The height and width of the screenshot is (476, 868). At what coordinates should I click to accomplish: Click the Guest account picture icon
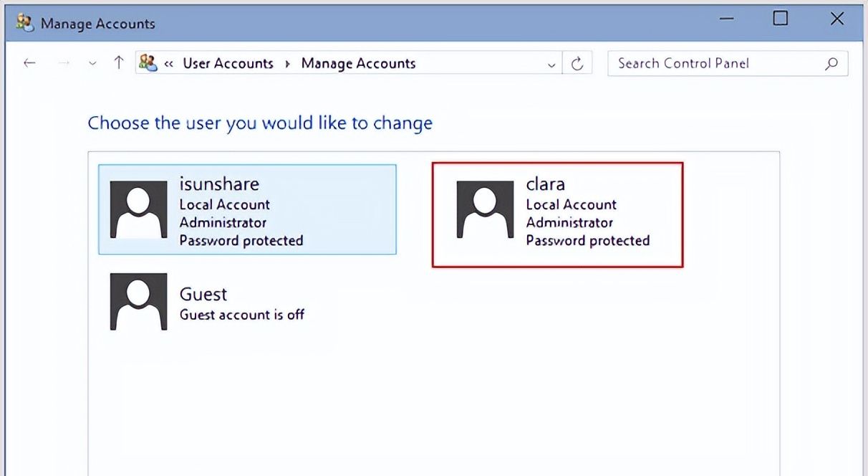click(x=138, y=302)
